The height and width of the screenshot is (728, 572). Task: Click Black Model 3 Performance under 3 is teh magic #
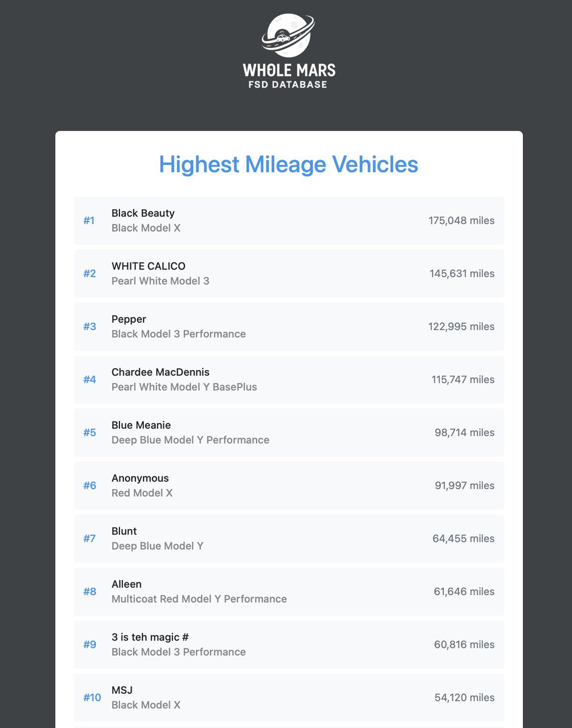point(179,652)
